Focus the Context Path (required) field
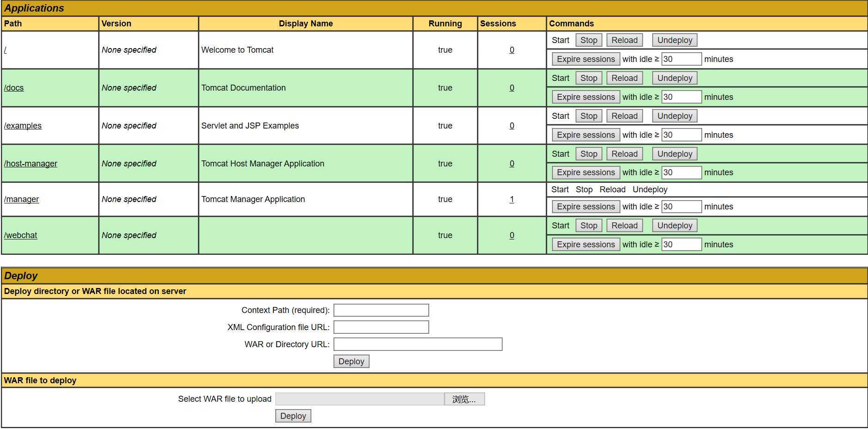Viewport: 868px width, 429px height. (381, 310)
